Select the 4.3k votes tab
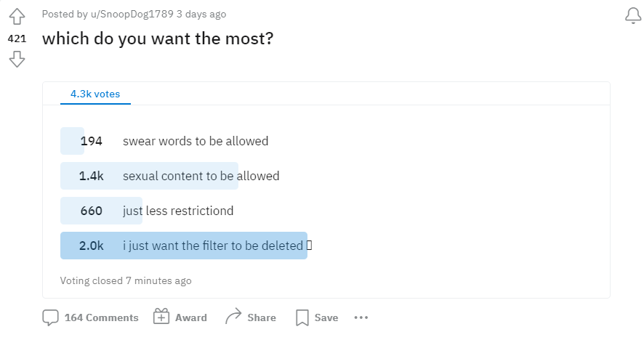 [x=95, y=94]
